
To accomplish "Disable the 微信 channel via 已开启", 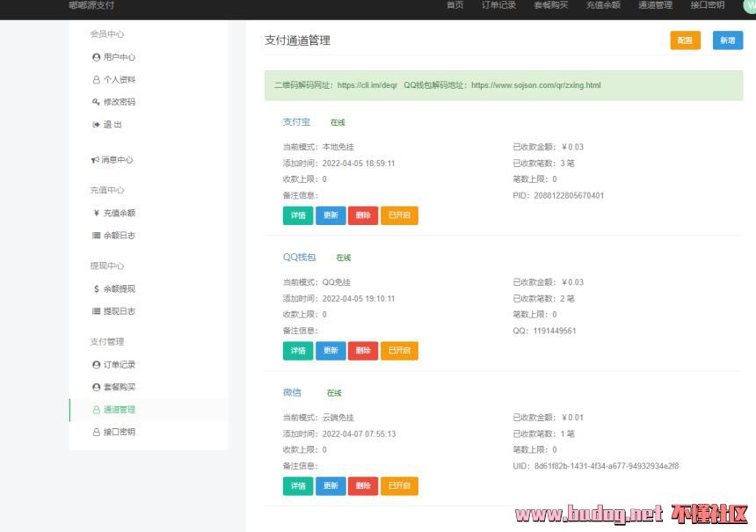I will pyautogui.click(x=399, y=485).
